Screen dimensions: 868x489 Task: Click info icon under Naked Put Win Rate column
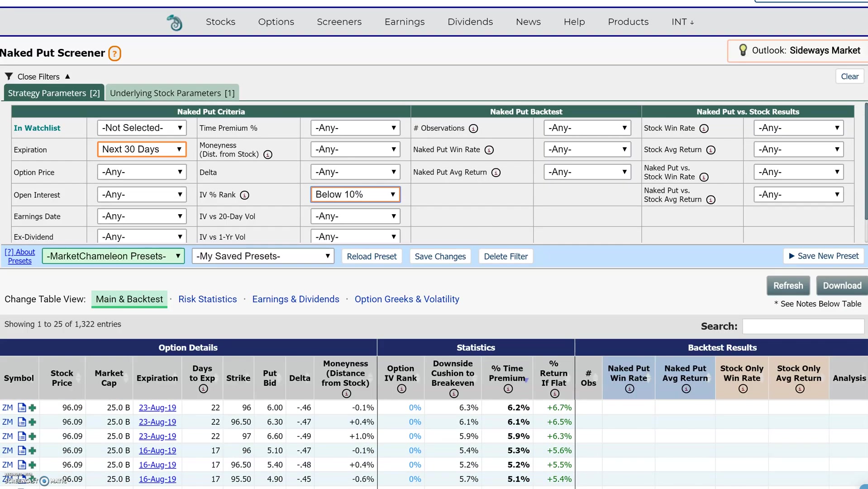click(x=630, y=389)
